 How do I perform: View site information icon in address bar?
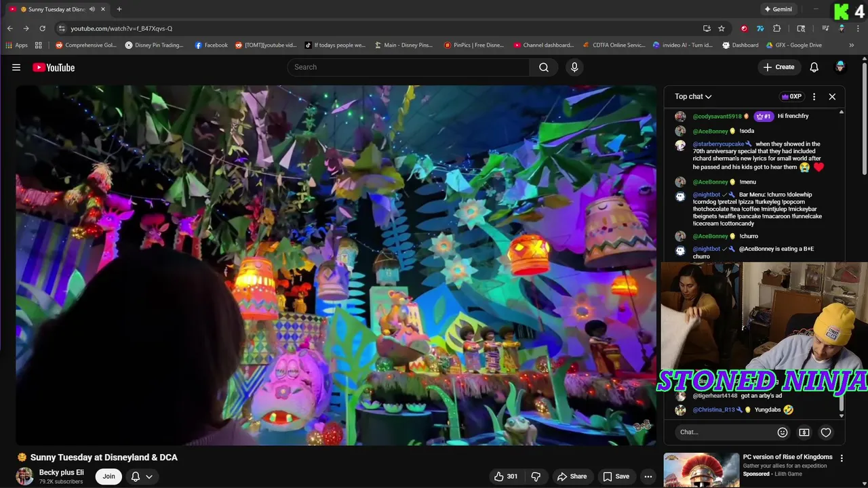coord(61,28)
